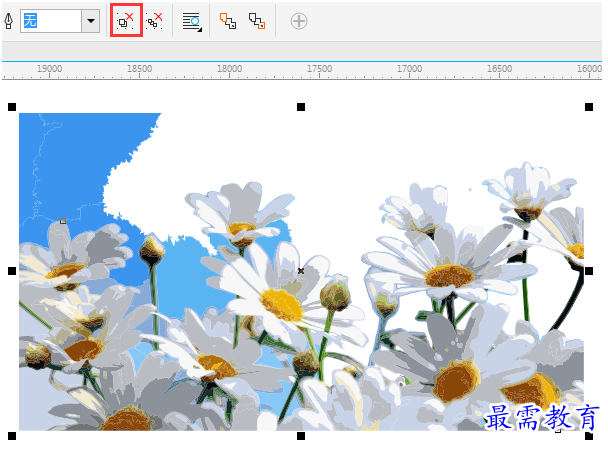
Task: Click the ruler mark labeled 18000
Action: pyautogui.click(x=230, y=69)
